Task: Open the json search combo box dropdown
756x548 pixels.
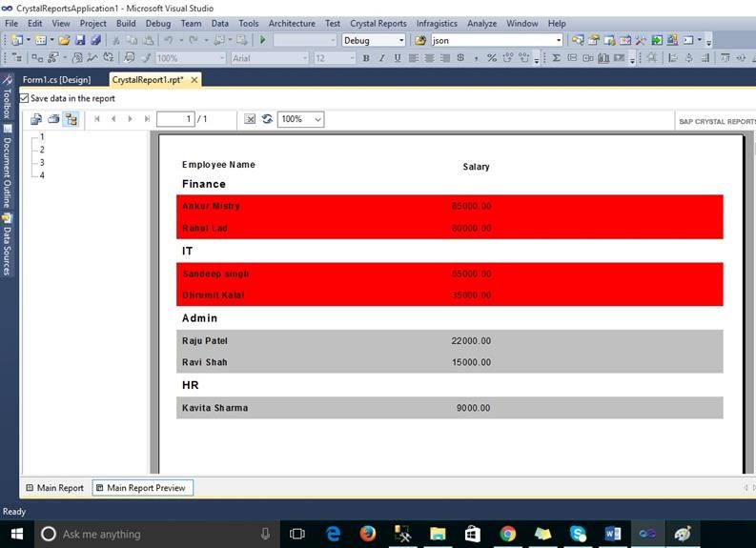Action: click(x=559, y=40)
